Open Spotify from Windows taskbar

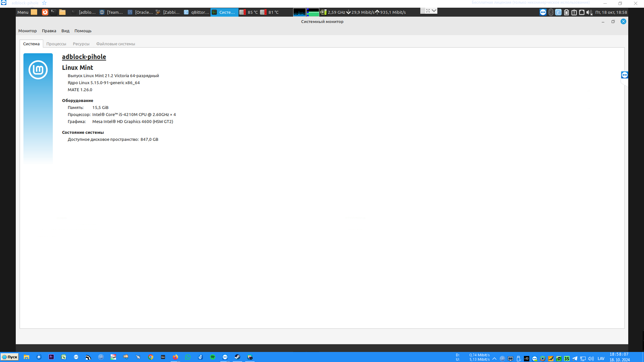click(x=213, y=357)
